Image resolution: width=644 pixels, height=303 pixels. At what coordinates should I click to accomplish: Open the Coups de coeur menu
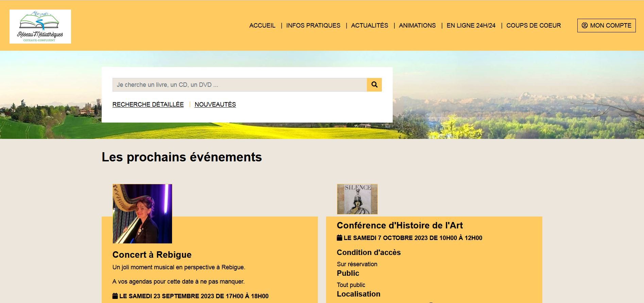(x=533, y=26)
